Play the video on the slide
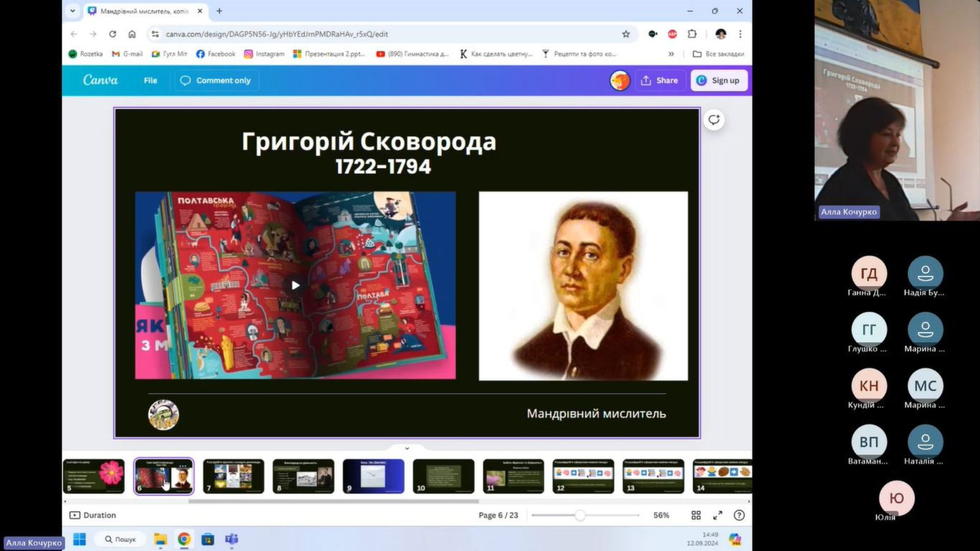 tap(295, 285)
